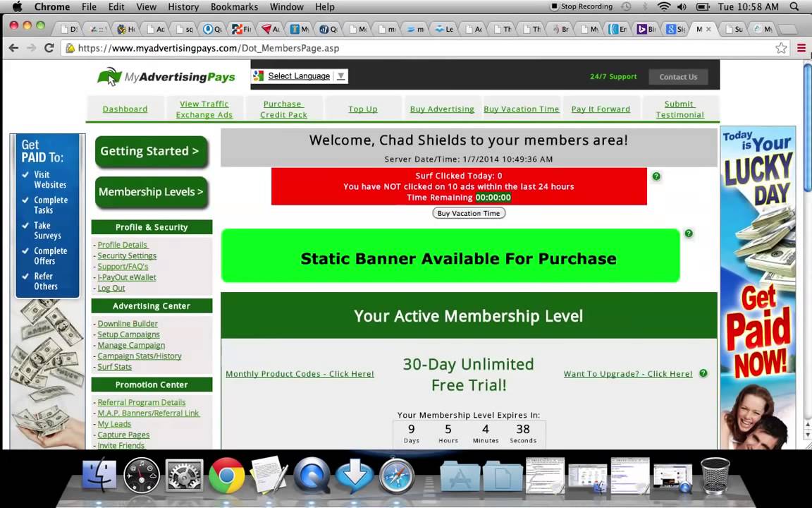Image resolution: width=812 pixels, height=508 pixels.
Task: Open the Dashboard nav link
Action: (x=125, y=109)
